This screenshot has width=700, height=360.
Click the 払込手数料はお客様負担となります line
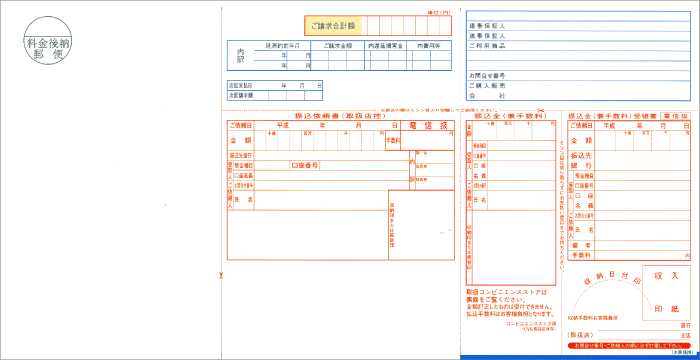(510, 314)
